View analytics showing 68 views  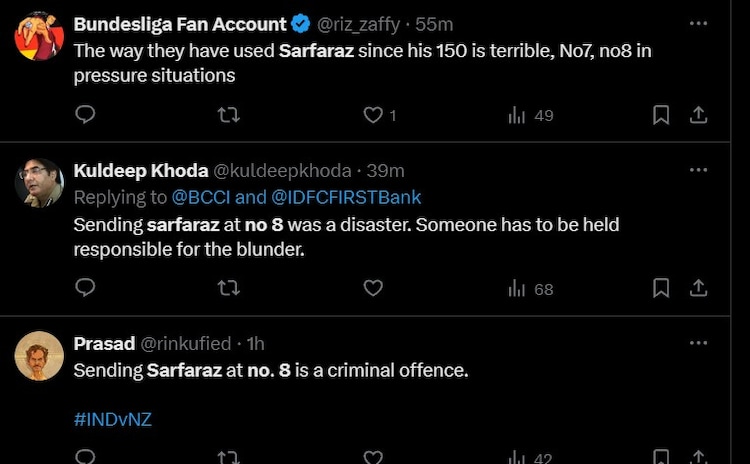530,288
